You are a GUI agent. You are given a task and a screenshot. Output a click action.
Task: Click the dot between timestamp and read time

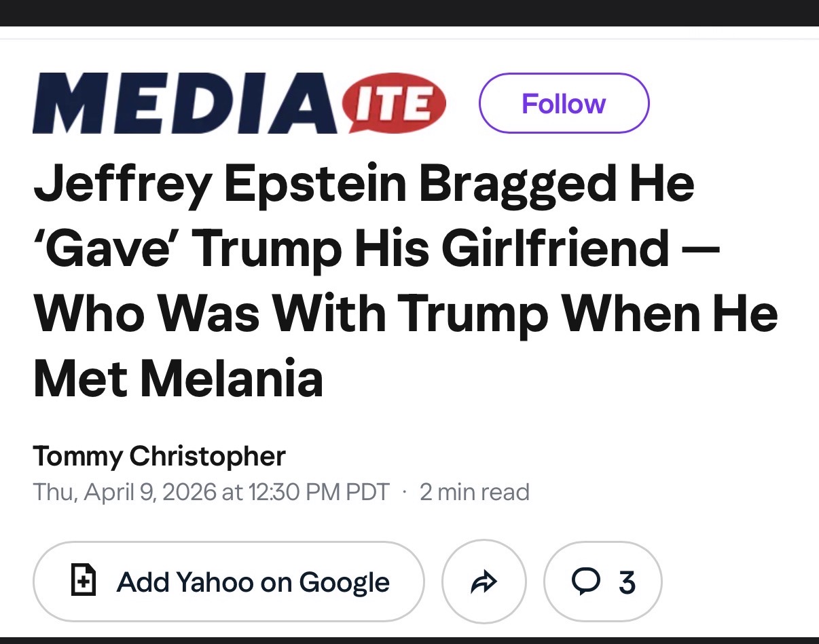click(405, 492)
